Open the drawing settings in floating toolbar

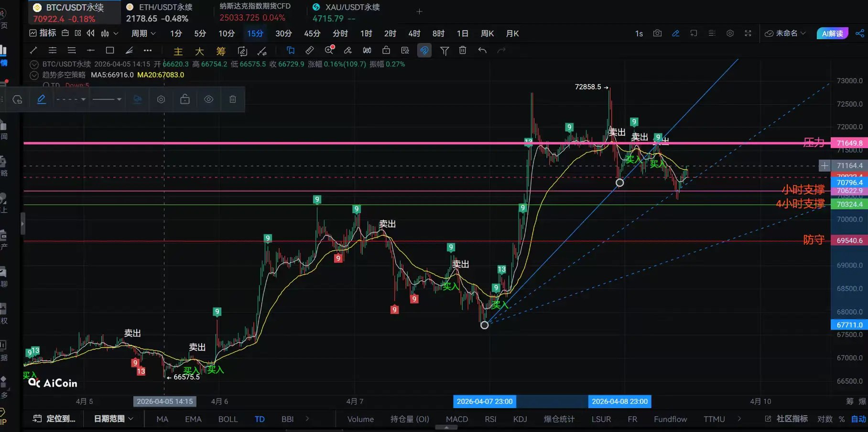pyautogui.click(x=161, y=99)
